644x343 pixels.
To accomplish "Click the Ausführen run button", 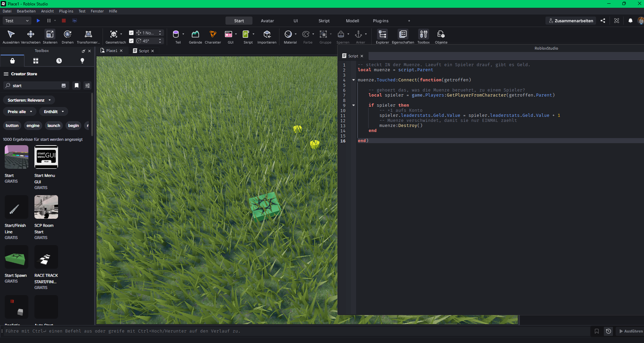I will click(631, 331).
